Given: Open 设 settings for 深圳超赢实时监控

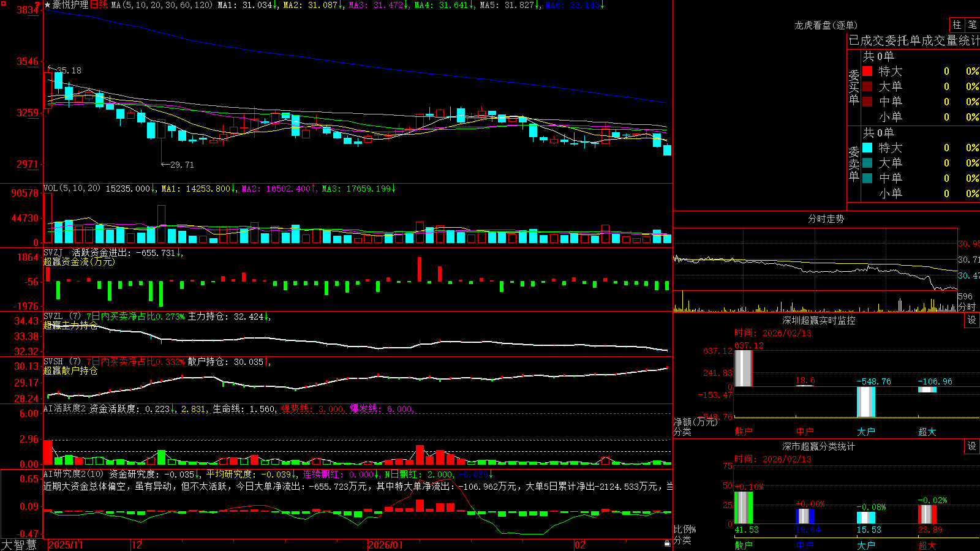Looking at the screenshot, I should pyautogui.click(x=972, y=320).
